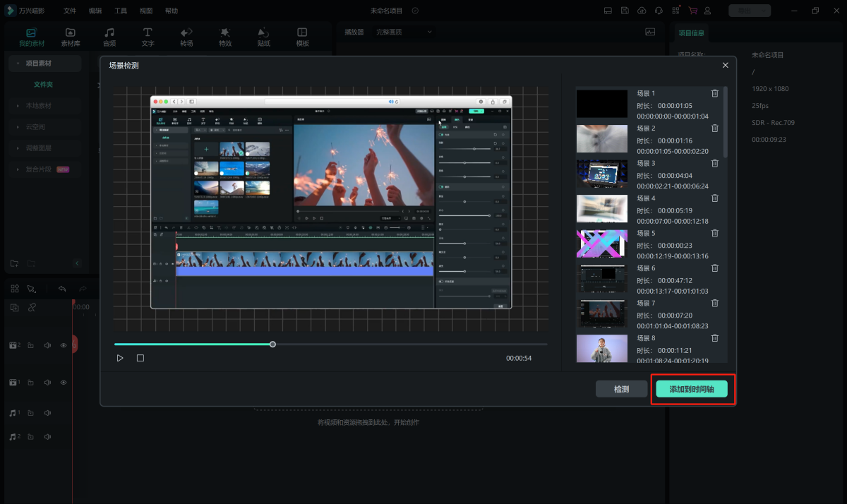Screen dimensions: 847x504
Task: Click the trash icon for Scene 5
Action: (x=714, y=233)
